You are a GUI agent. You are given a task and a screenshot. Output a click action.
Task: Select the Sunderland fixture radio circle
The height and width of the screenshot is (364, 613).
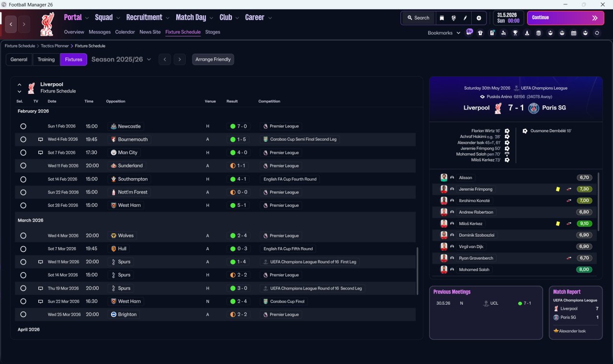pos(23,166)
